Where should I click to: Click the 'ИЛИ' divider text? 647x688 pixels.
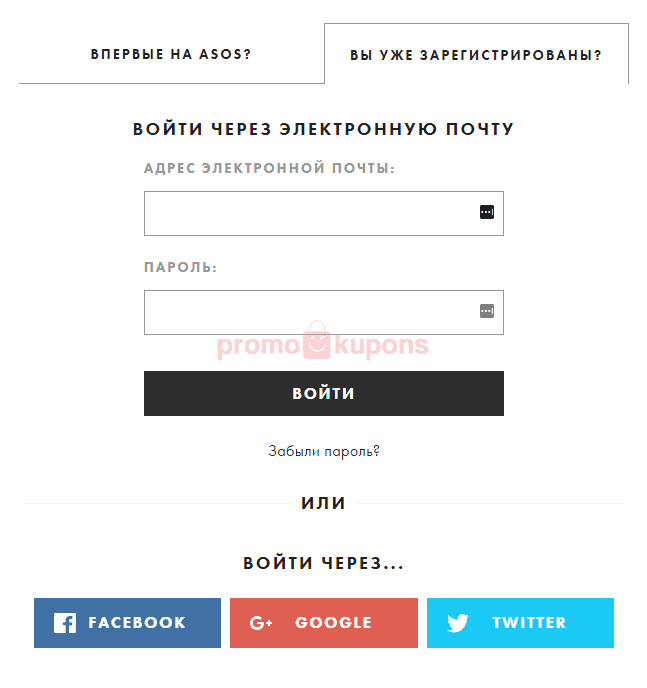pyautogui.click(x=324, y=503)
